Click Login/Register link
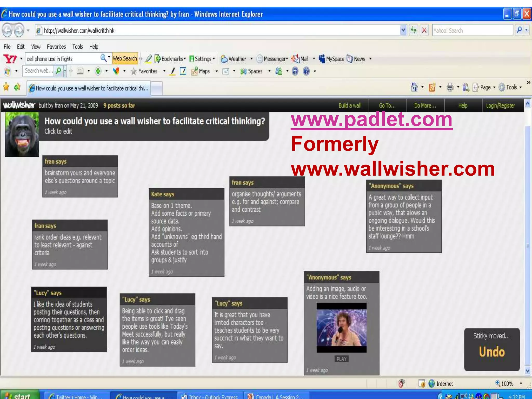 coord(500,105)
